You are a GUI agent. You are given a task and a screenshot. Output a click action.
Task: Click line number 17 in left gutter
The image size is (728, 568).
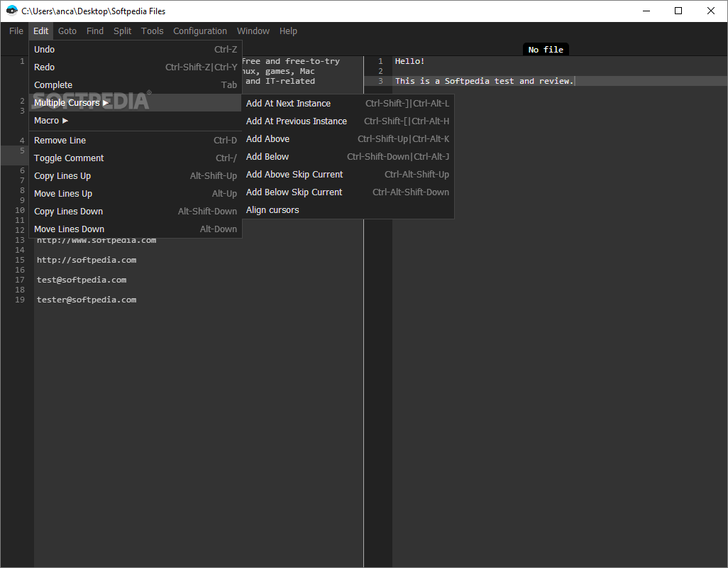(20, 280)
